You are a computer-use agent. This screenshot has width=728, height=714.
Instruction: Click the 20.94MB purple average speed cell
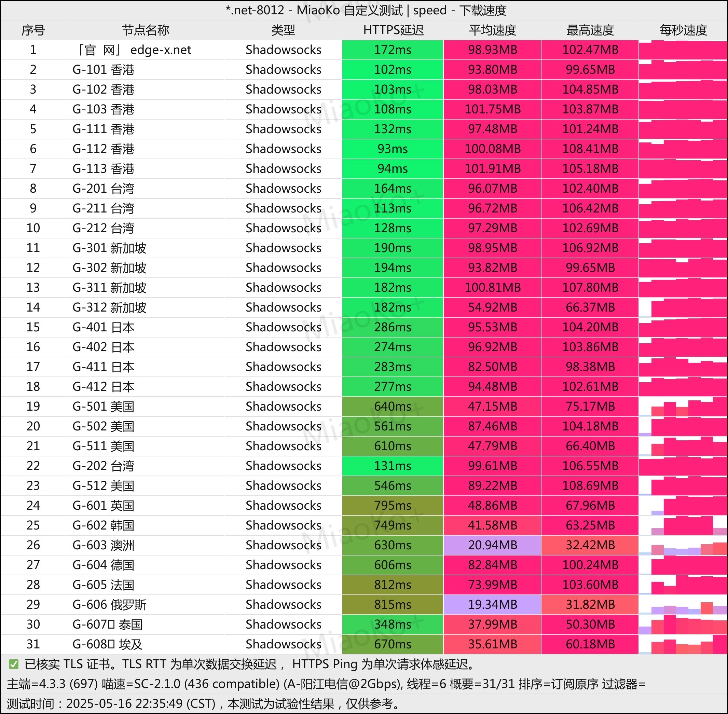click(x=492, y=545)
